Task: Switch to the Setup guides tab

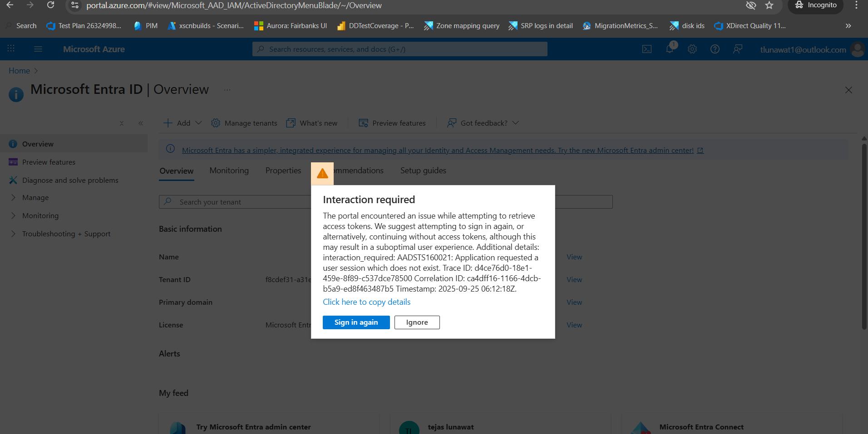Action: click(x=423, y=171)
